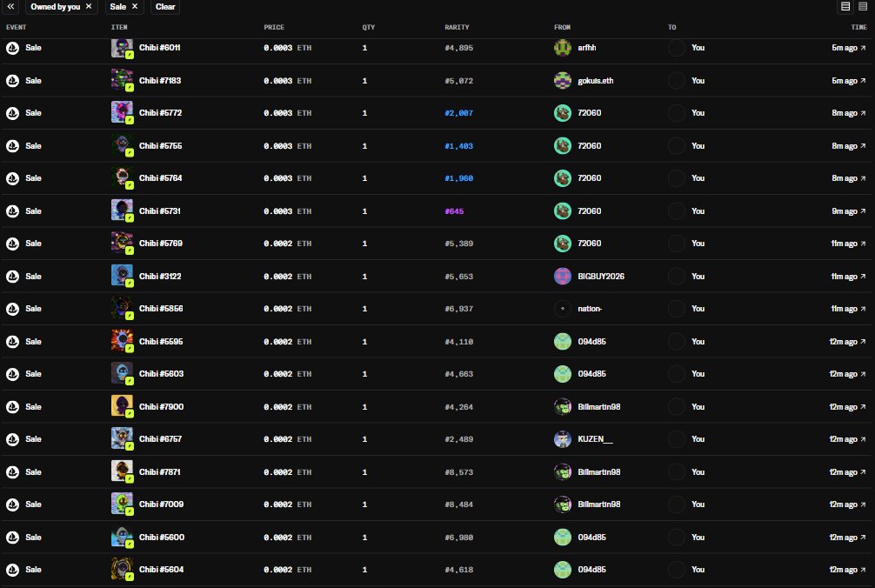Open the Chibi #5856 item link
Viewport: 875px width, 588px height.
[161, 309]
